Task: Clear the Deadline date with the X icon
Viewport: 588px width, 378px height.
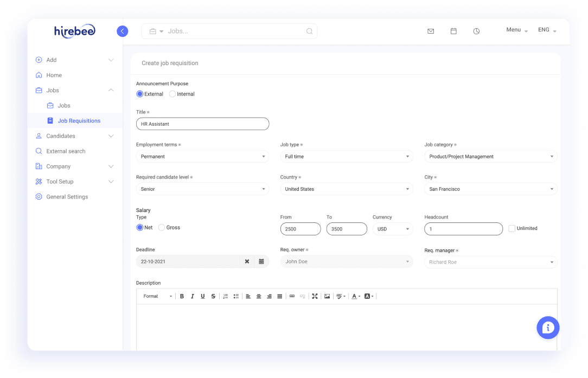Action: click(x=247, y=261)
